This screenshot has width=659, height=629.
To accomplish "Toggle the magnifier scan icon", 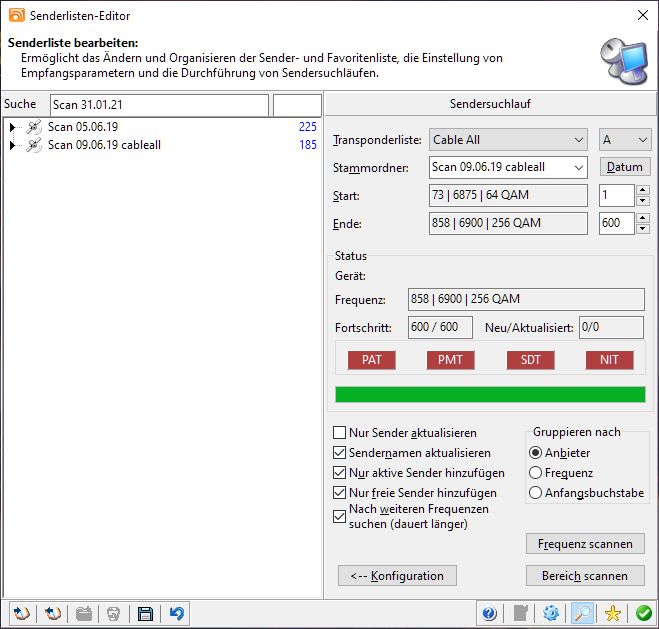I will (x=582, y=613).
